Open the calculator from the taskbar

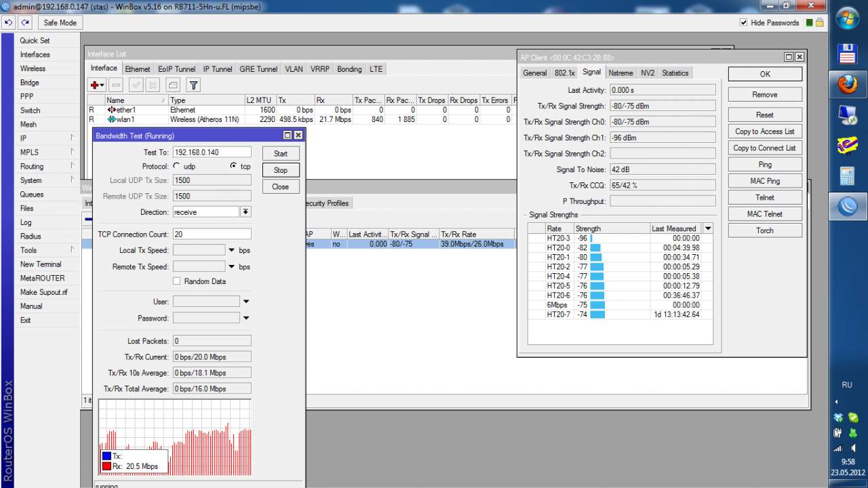[847, 177]
